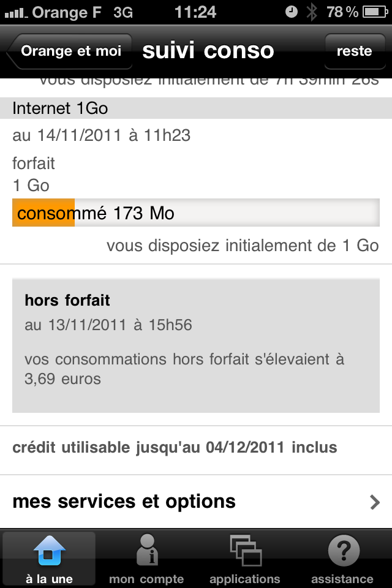
Task: Tap the home icon in tab bar
Action: coord(49,550)
